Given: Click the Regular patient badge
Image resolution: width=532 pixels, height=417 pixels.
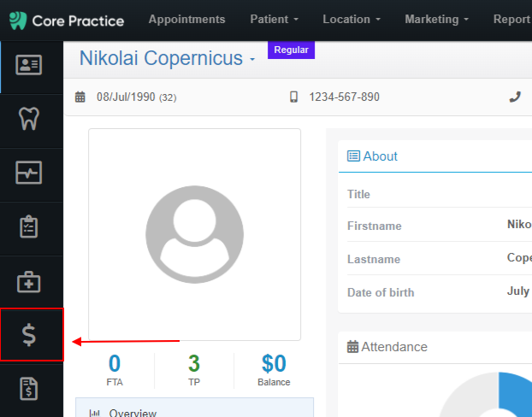Looking at the screenshot, I should coord(291,50).
